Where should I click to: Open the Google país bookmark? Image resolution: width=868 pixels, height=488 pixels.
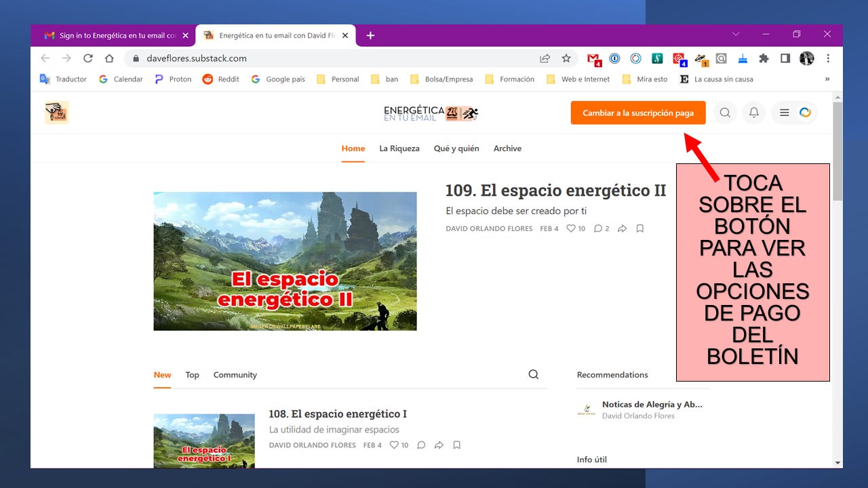278,79
